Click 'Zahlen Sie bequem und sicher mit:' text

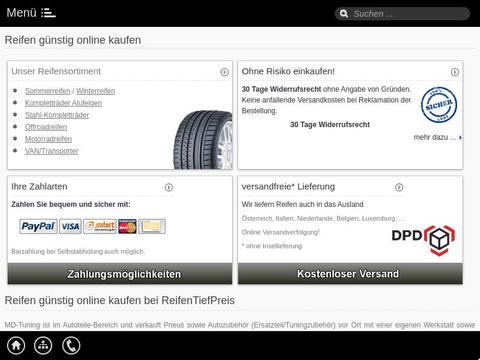(71, 204)
